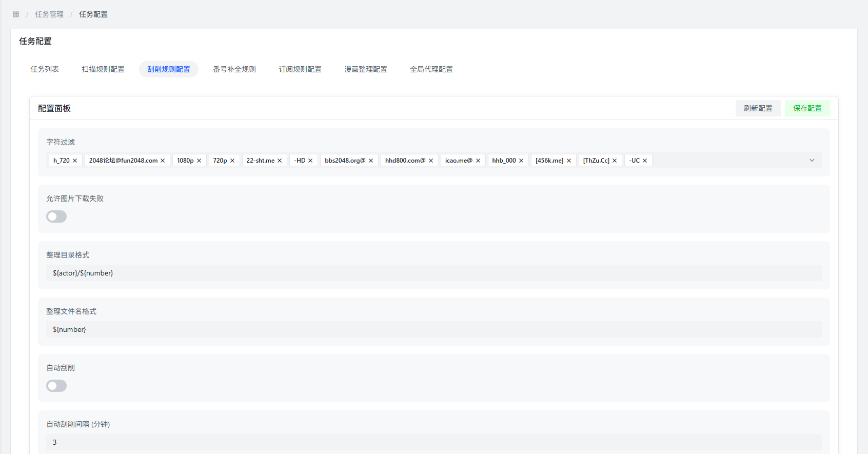Toggle 允许图片下载失败 switch
The height and width of the screenshot is (454, 868).
point(56,216)
